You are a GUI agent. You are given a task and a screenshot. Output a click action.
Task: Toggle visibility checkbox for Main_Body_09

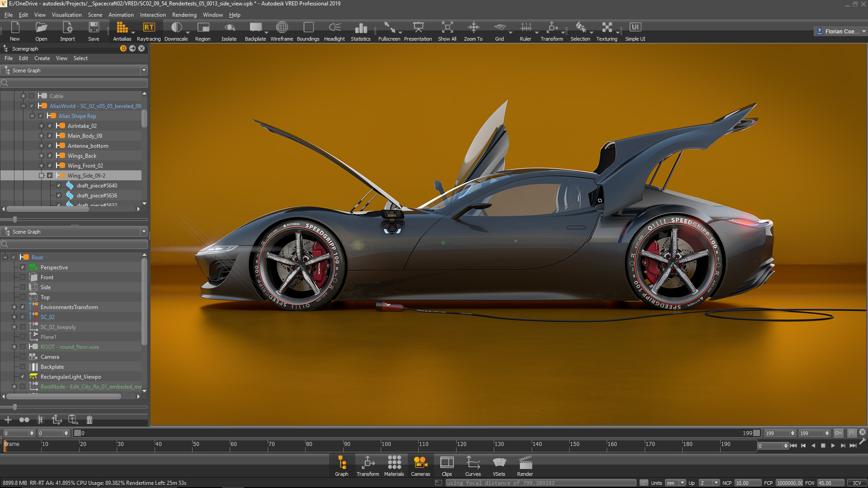(50, 136)
